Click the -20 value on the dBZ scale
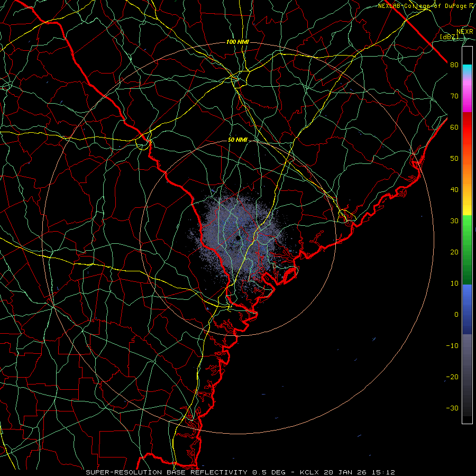This screenshot has height=476, width=476. coord(452,377)
